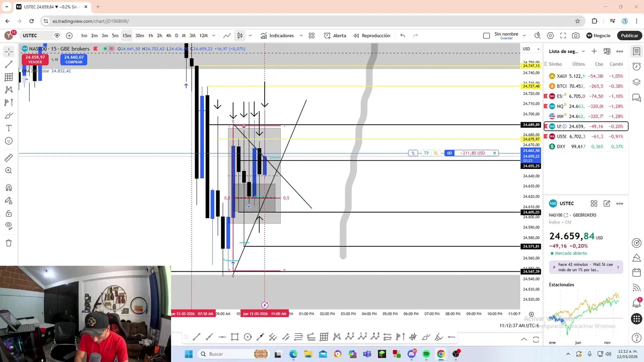Image resolution: width=644 pixels, height=362 pixels.
Task: Open USTEC details three-dots menu
Action: tap(620, 204)
